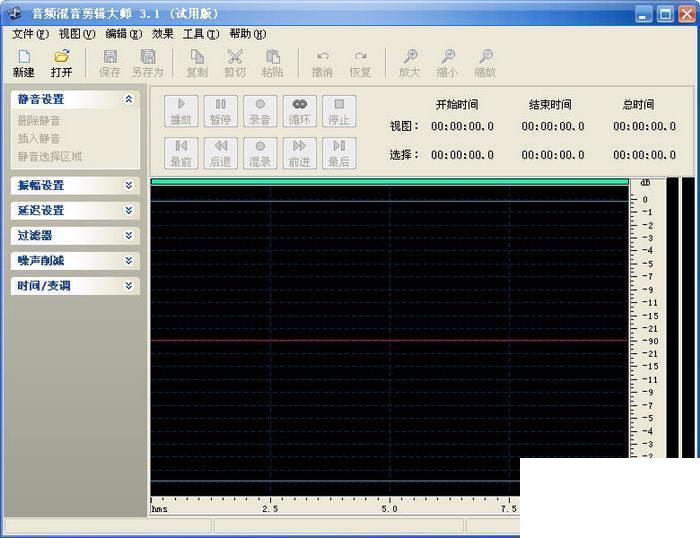The width and height of the screenshot is (700, 538).
Task: Expand the 时间/变调 panel
Action: pos(129,286)
